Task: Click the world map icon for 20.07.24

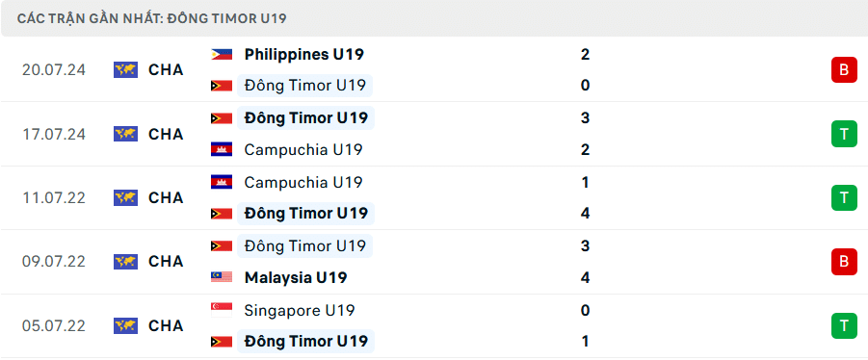Action: tap(125, 69)
